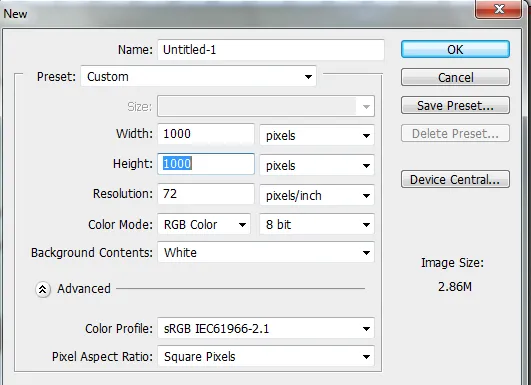
Task: Open the Background Contents dropdown
Action: point(266,252)
